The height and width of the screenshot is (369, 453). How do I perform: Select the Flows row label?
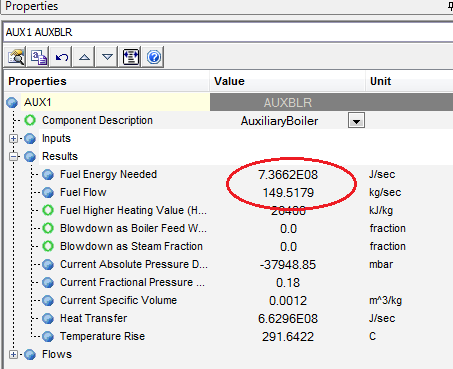click(57, 354)
